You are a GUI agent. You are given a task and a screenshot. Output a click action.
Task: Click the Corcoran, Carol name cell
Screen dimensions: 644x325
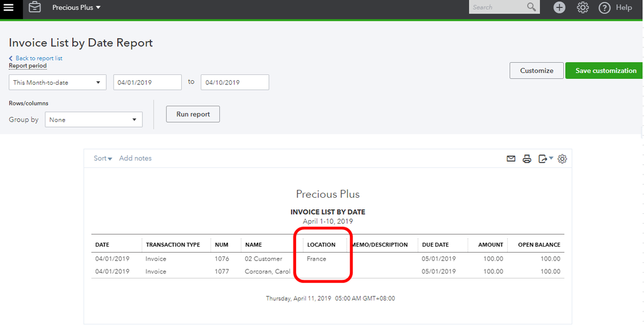tap(268, 271)
